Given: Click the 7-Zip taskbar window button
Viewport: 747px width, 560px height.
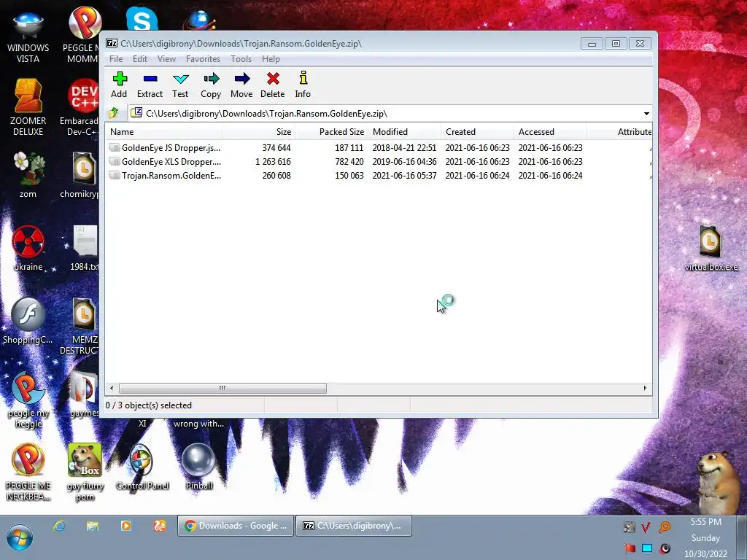Looking at the screenshot, I should pos(354,526).
